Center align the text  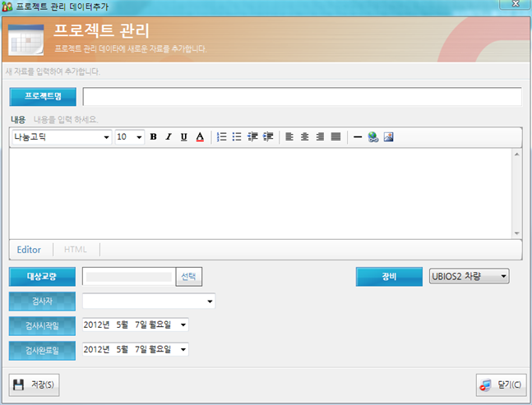pyautogui.click(x=305, y=137)
